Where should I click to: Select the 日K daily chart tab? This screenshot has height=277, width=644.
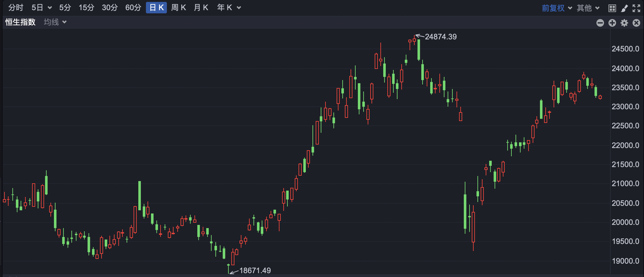(x=156, y=8)
